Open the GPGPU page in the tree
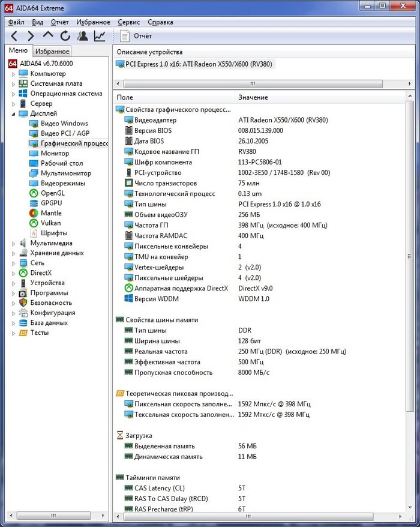 (x=51, y=203)
